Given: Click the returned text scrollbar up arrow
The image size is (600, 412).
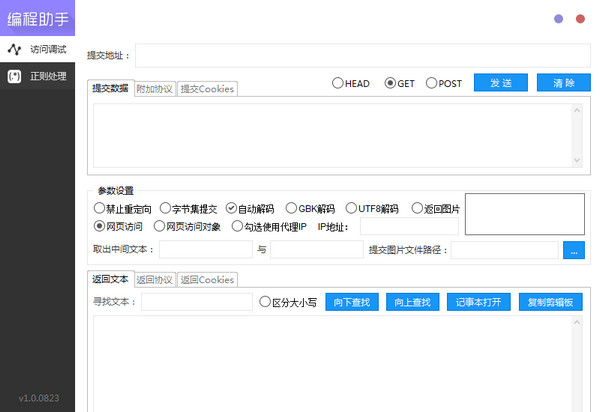Looking at the screenshot, I should pyautogui.click(x=577, y=322).
